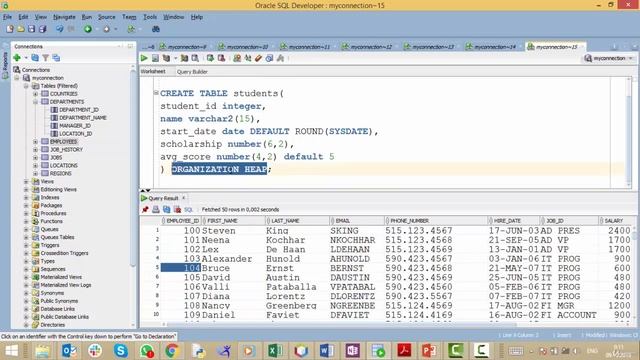The image size is (640, 360).
Task: Expand the EMPLOYEES table node
Action: coord(36,142)
